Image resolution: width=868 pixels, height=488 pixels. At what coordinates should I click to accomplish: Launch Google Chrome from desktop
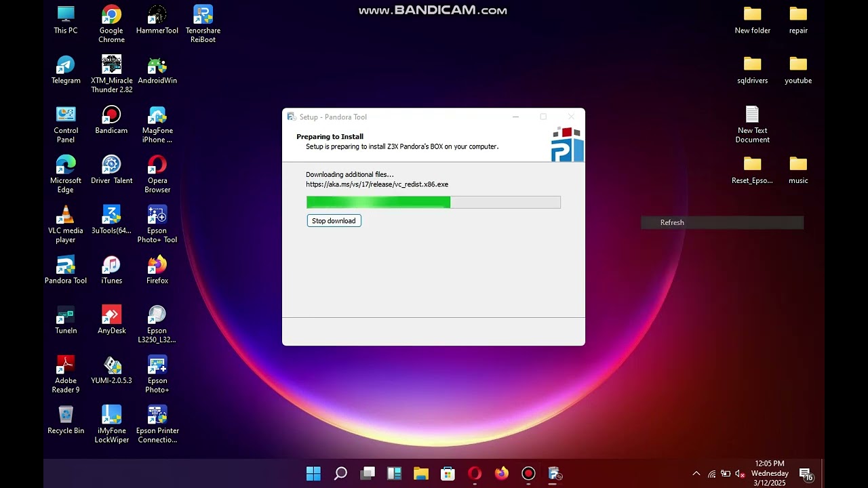(111, 24)
